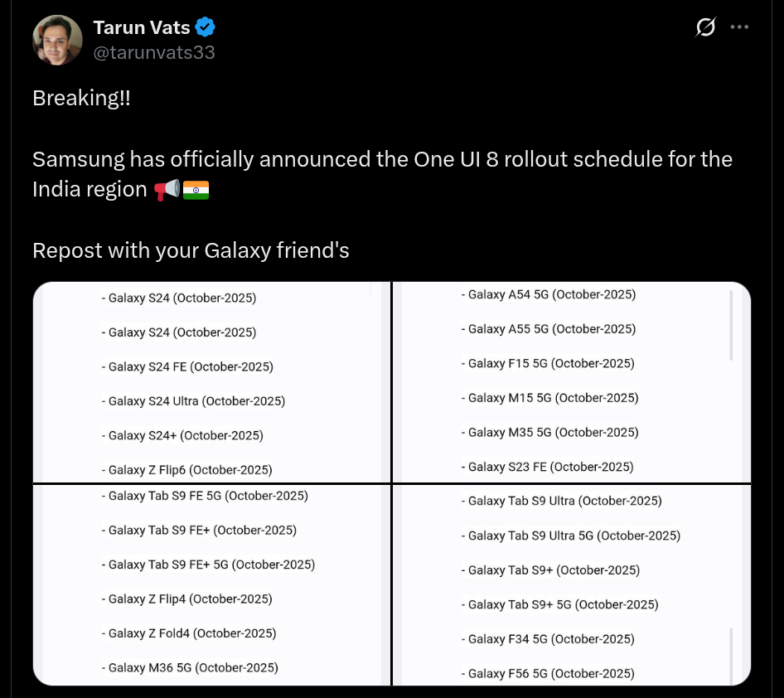Click the megaphone emoji in the post
The height and width of the screenshot is (698, 784).
(167, 190)
